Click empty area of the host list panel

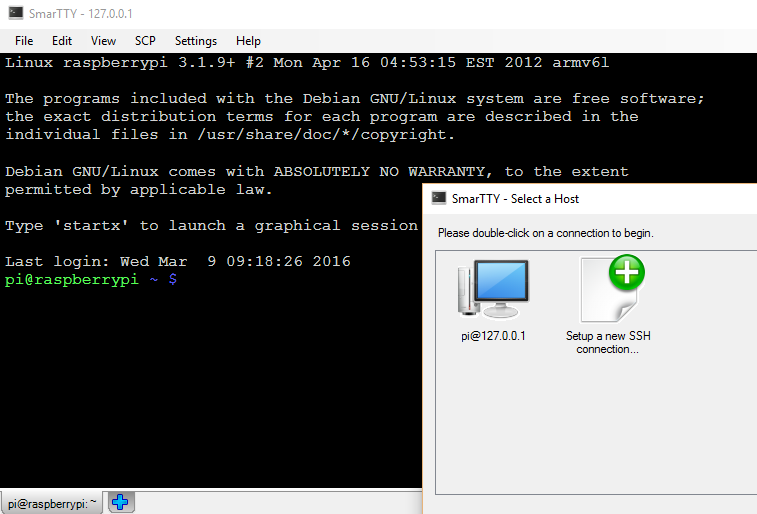coord(600,430)
